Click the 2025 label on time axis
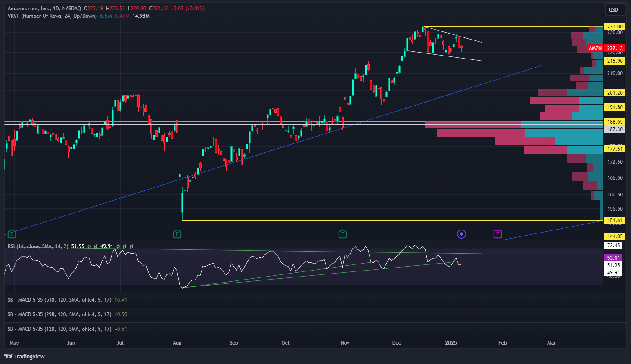631x364 pixels. pos(451,343)
